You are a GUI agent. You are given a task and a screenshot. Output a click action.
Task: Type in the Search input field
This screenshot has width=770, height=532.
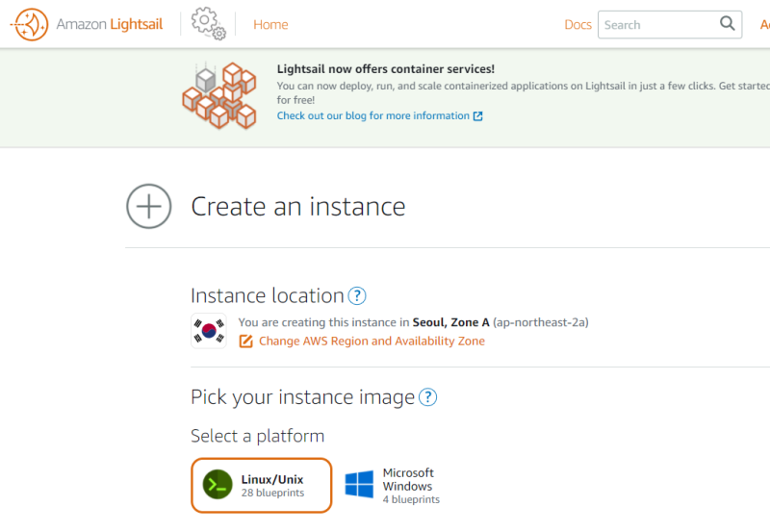coord(657,25)
